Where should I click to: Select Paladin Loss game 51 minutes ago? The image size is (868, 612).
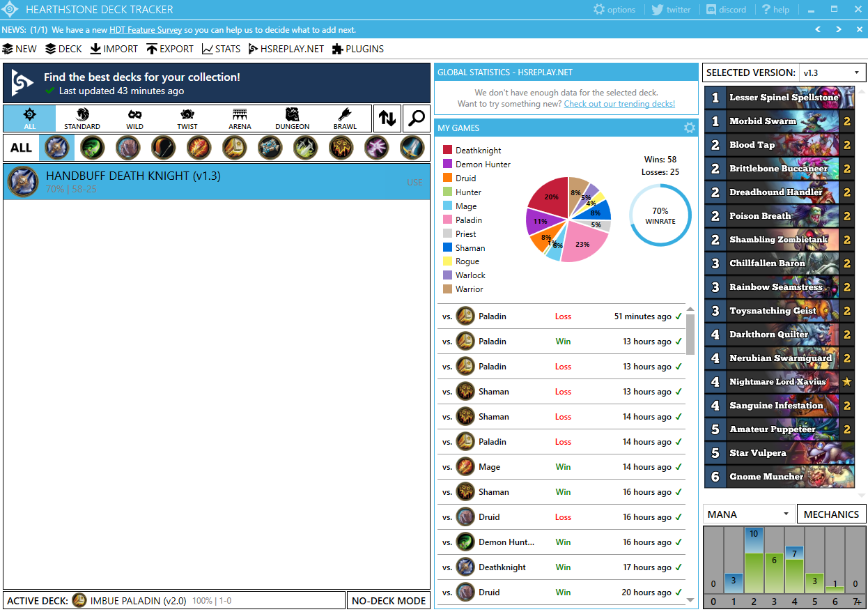(x=561, y=316)
